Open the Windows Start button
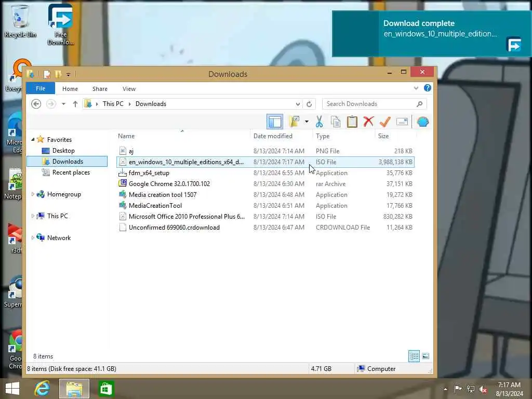This screenshot has height=399, width=532. tap(12, 389)
